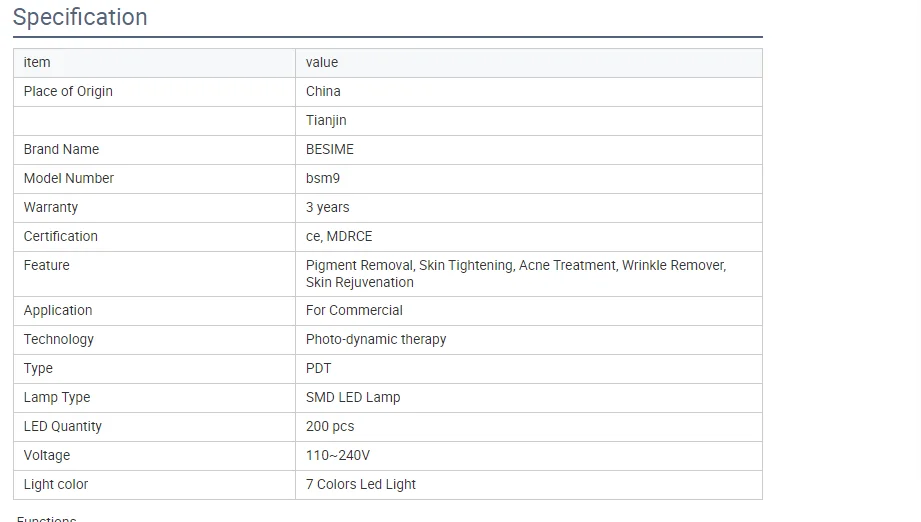Click the '200 pcs' LED quantity value
The image size is (921, 522).
tap(330, 426)
